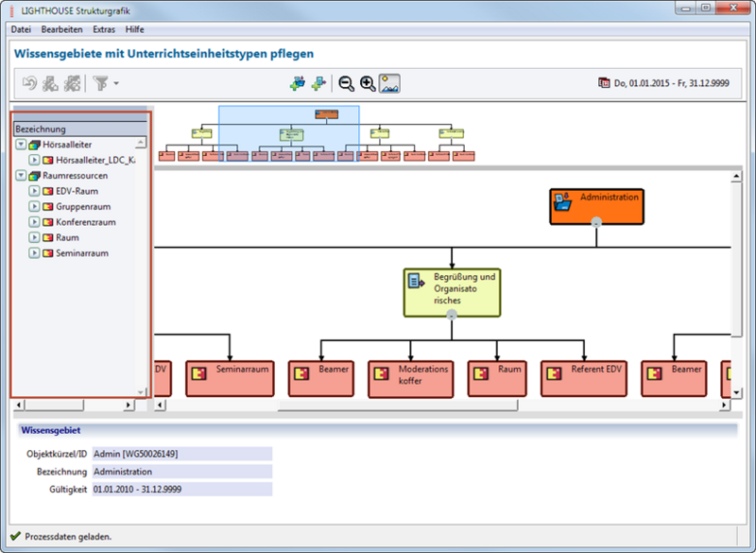This screenshot has width=756, height=553.
Task: Collapse the Hörsaalleiter tree node
Action: (x=21, y=144)
